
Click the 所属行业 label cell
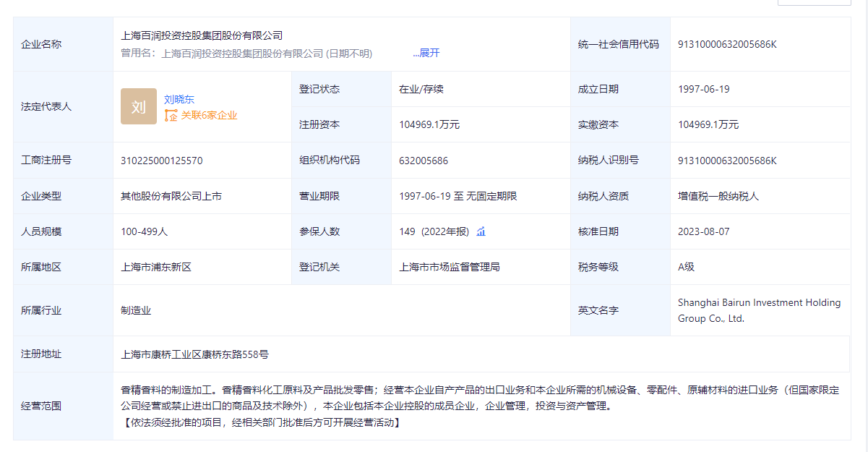point(63,310)
